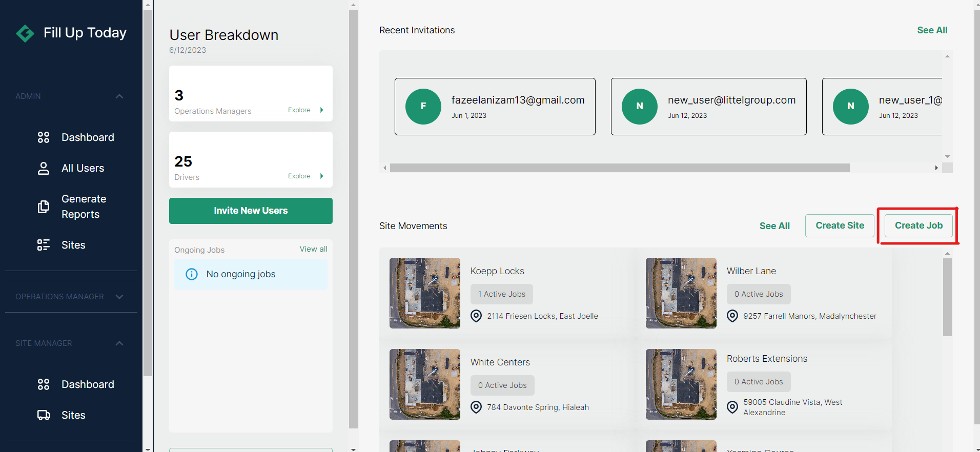This screenshot has width=980, height=452.
Task: Click the Generate Reports document icon
Action: [x=44, y=207]
